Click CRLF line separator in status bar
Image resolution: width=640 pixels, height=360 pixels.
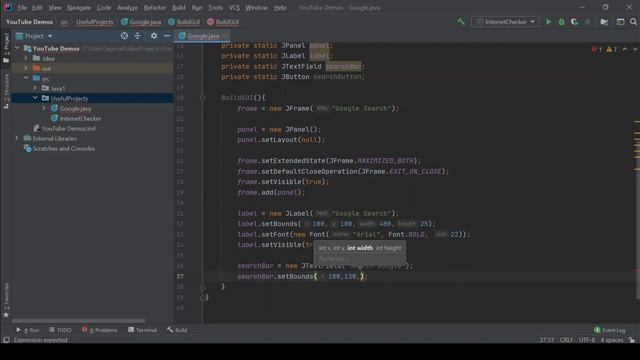click(567, 340)
